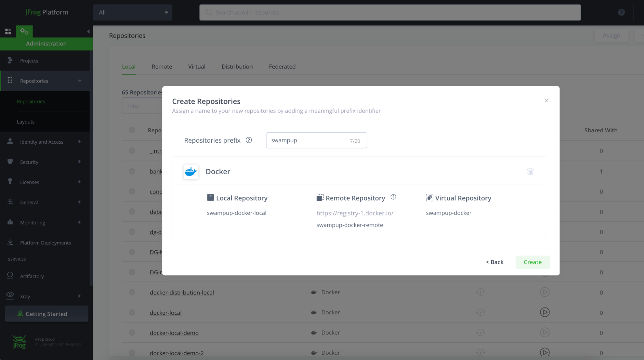
Task: Toggle selection circle for docker-distribution-local
Action: point(132,292)
